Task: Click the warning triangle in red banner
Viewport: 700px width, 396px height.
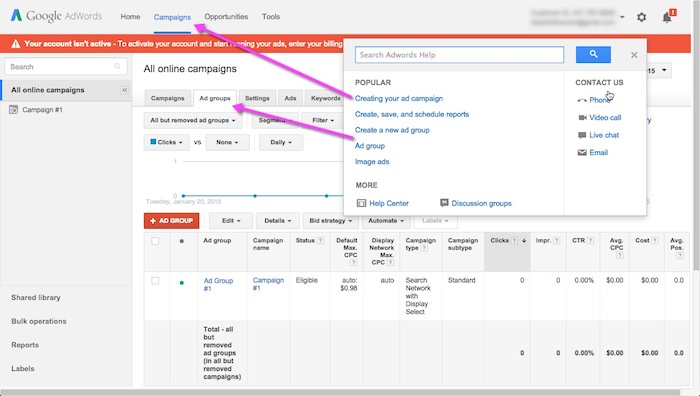Action: [16, 44]
